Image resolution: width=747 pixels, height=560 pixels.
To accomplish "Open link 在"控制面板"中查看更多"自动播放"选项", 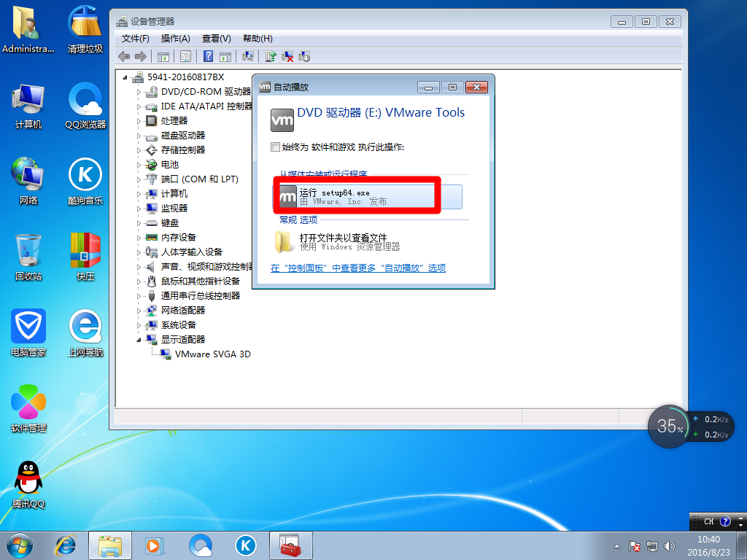I will pyautogui.click(x=358, y=268).
